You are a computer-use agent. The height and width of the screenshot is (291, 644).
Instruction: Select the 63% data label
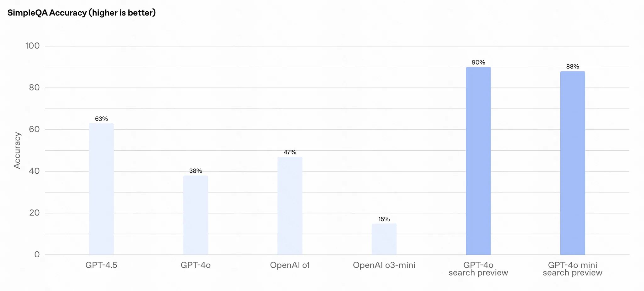101,119
